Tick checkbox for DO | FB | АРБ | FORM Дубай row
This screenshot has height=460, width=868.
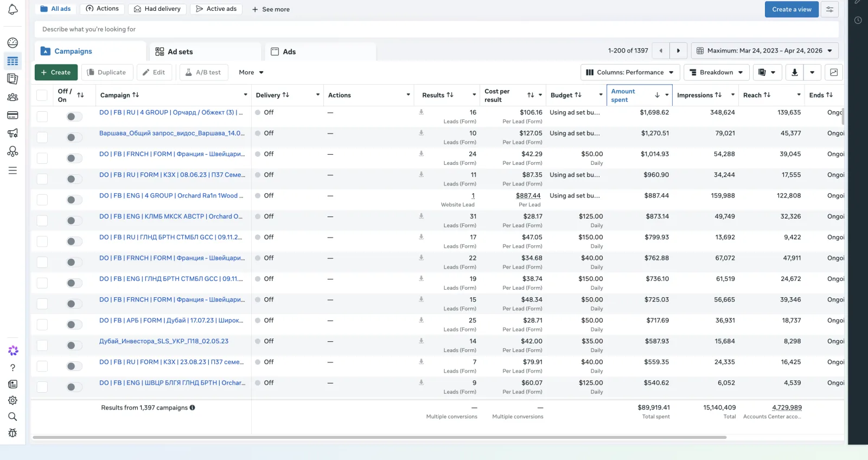42,324
